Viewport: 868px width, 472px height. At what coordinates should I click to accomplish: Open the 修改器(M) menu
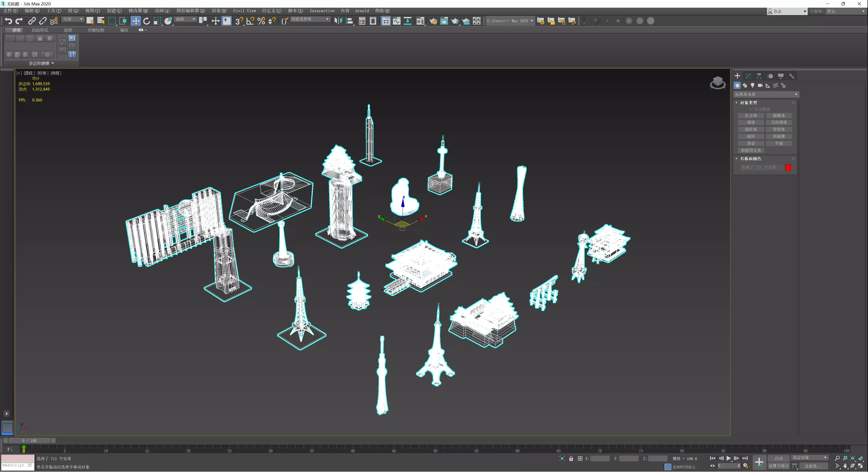(x=138, y=11)
